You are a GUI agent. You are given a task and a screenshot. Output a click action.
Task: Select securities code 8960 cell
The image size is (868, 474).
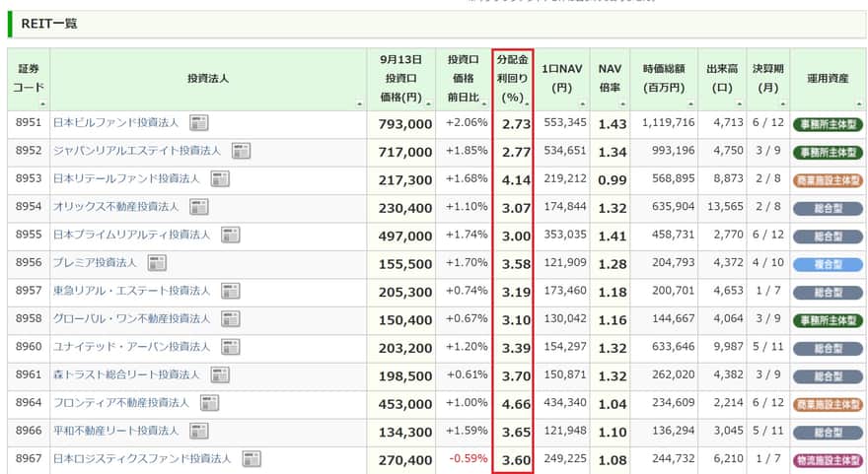coord(29,347)
